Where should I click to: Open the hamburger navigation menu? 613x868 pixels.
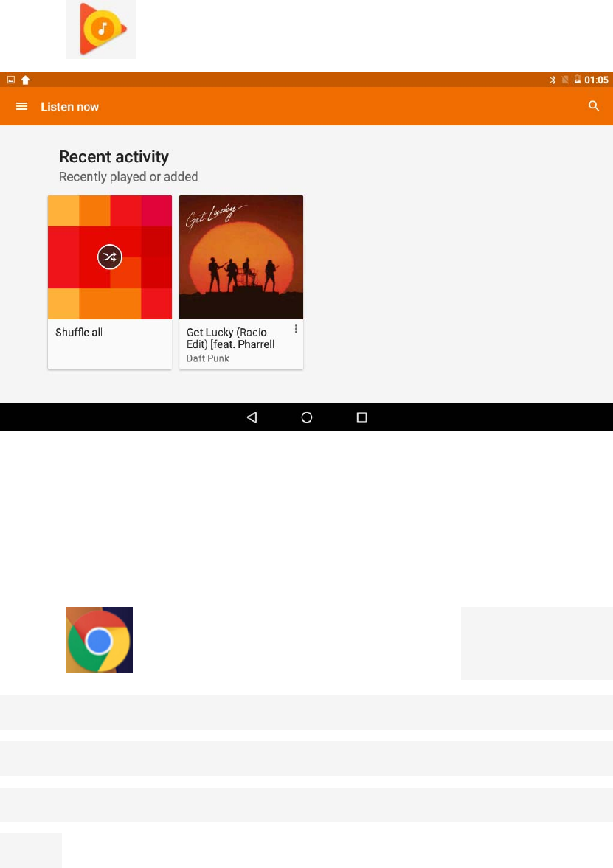[x=21, y=106]
